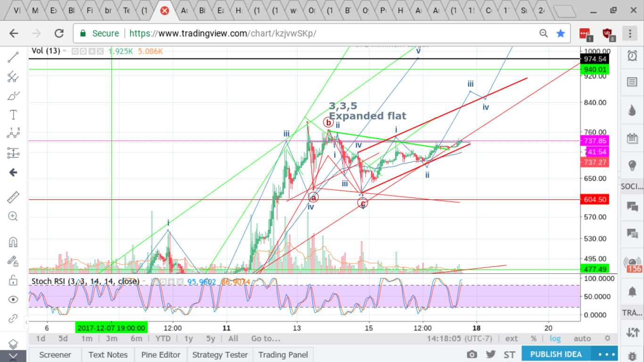Open the Strategy Tester tab
644x362 pixels.
(220, 355)
